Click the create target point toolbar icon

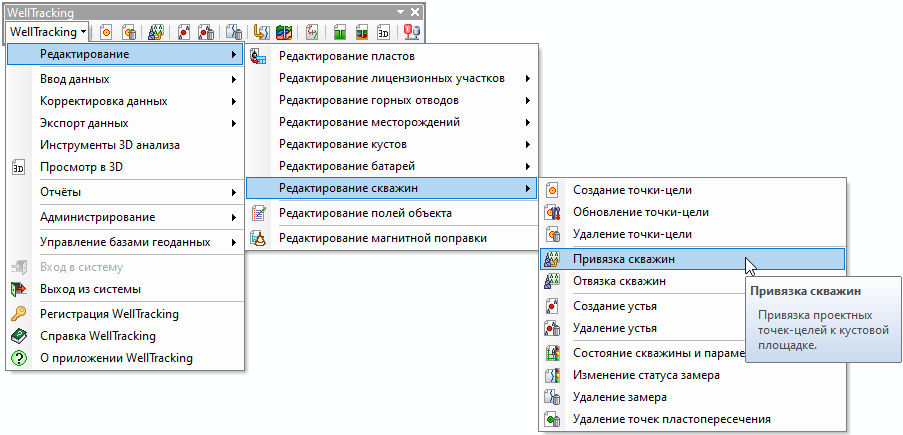click(107, 32)
